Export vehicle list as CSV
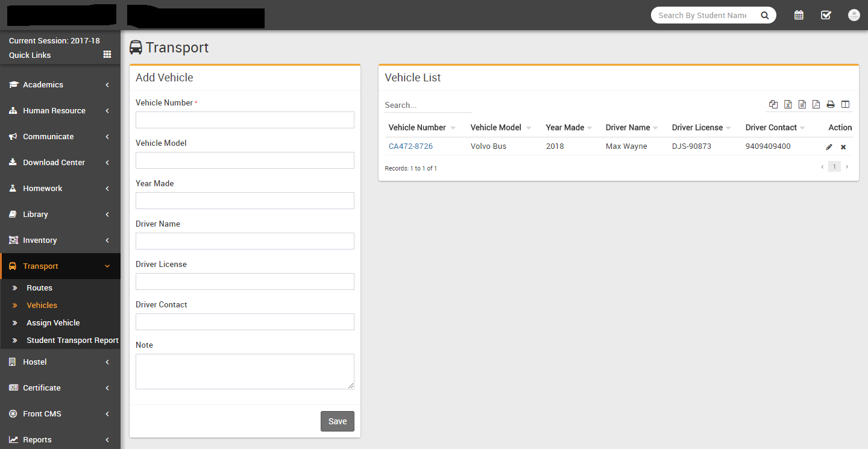The height and width of the screenshot is (449, 868). (x=802, y=104)
